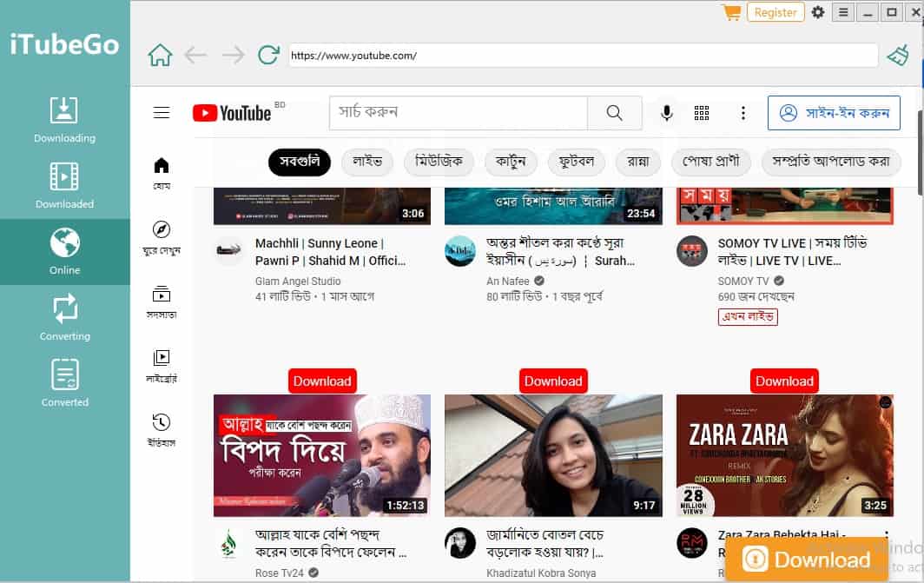Open the আল্লাহ যাকে বেশি পছন্দ video title
The image size is (924, 583).
[x=331, y=544]
